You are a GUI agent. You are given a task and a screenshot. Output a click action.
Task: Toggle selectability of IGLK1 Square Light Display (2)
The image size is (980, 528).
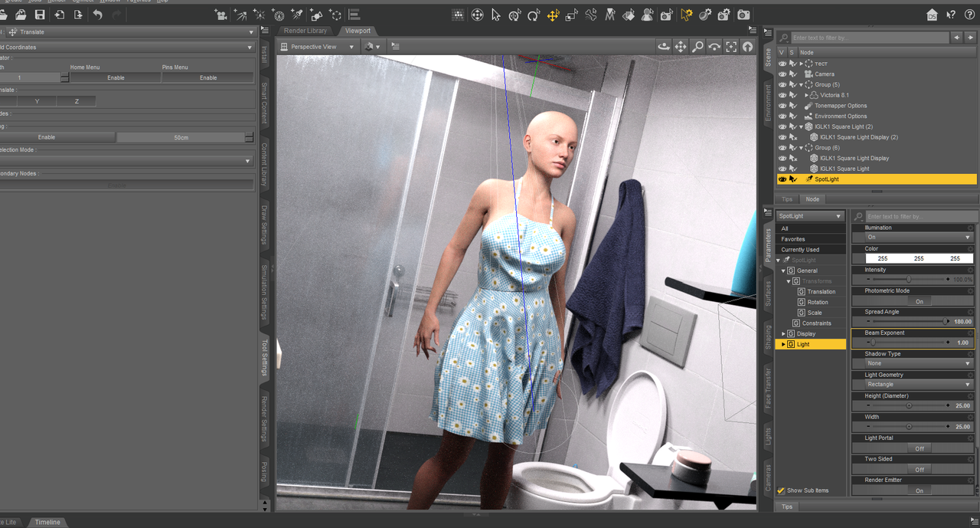(x=793, y=137)
